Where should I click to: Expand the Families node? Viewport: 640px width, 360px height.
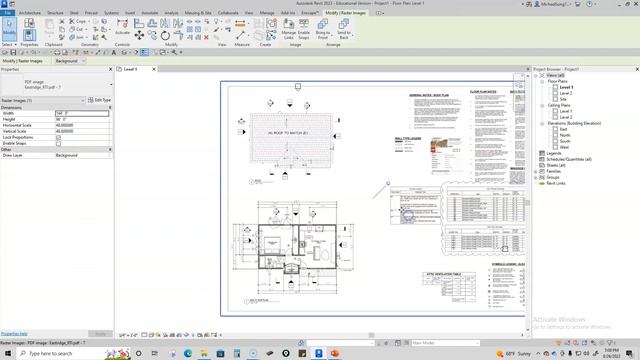[536, 171]
